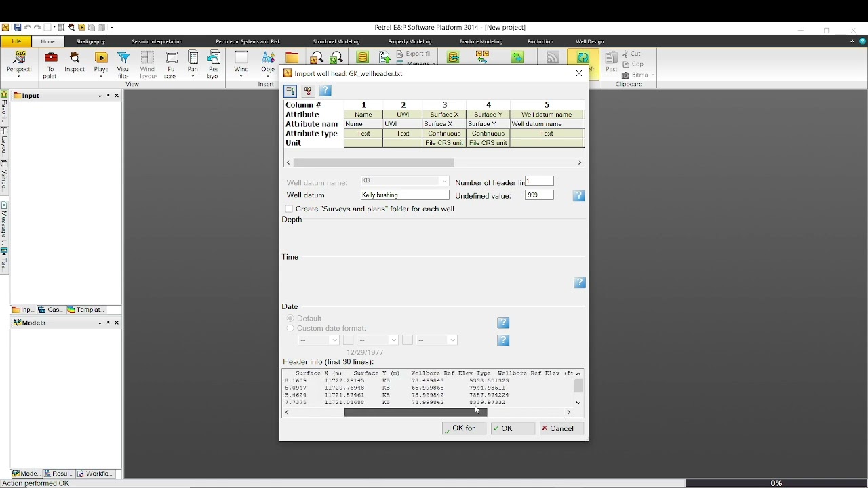Click the Number of header lines field
The height and width of the screenshot is (488, 868).
pyautogui.click(x=540, y=181)
